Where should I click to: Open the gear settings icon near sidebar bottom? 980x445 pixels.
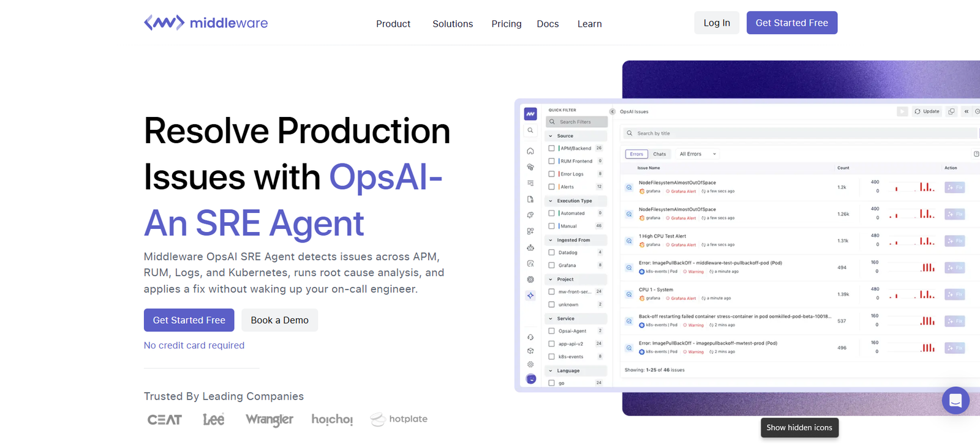click(x=530, y=364)
